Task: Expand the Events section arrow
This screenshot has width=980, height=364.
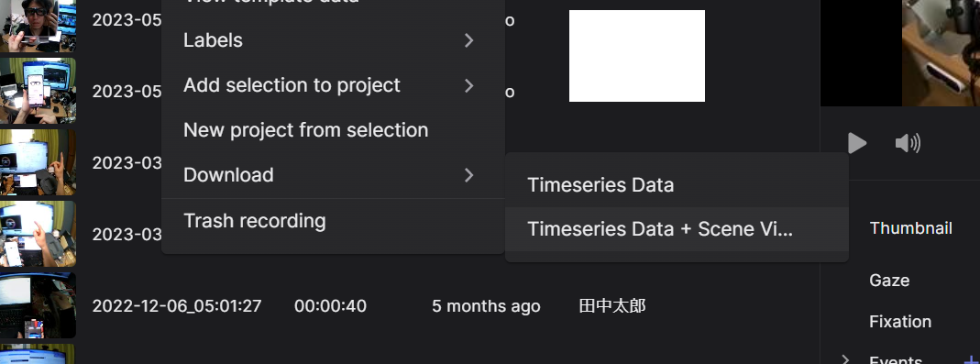Action: 845,359
